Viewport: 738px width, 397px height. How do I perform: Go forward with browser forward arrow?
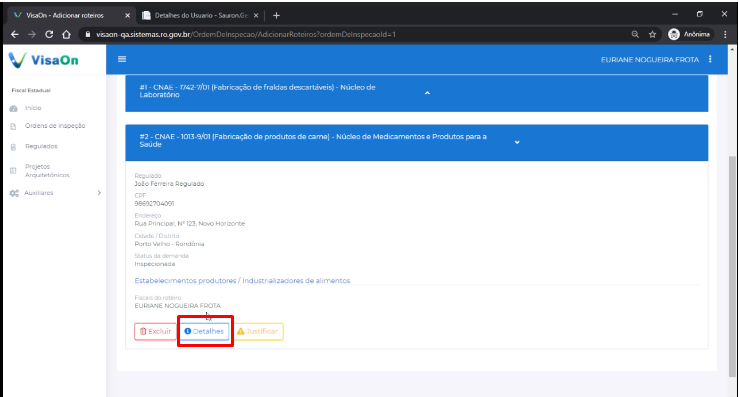click(32, 34)
